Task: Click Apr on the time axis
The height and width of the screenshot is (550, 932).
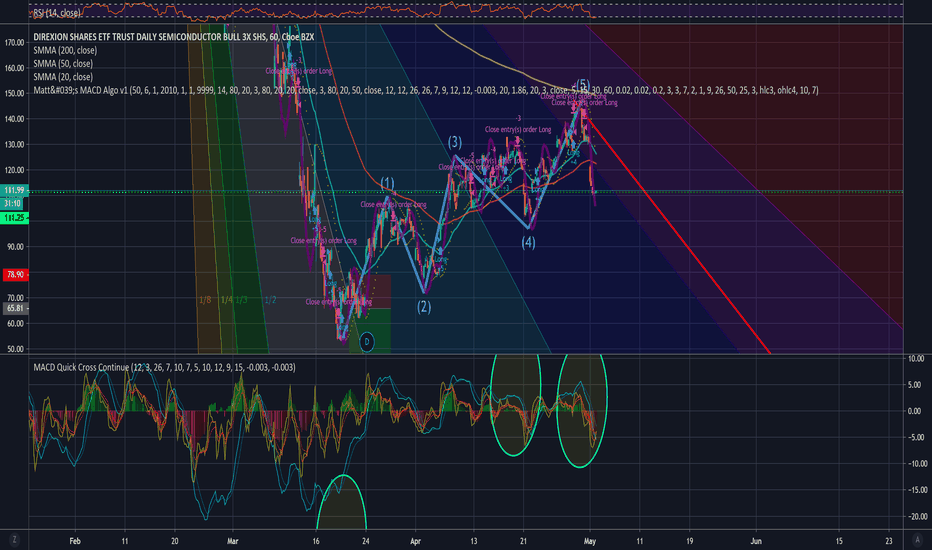Action: pyautogui.click(x=415, y=541)
